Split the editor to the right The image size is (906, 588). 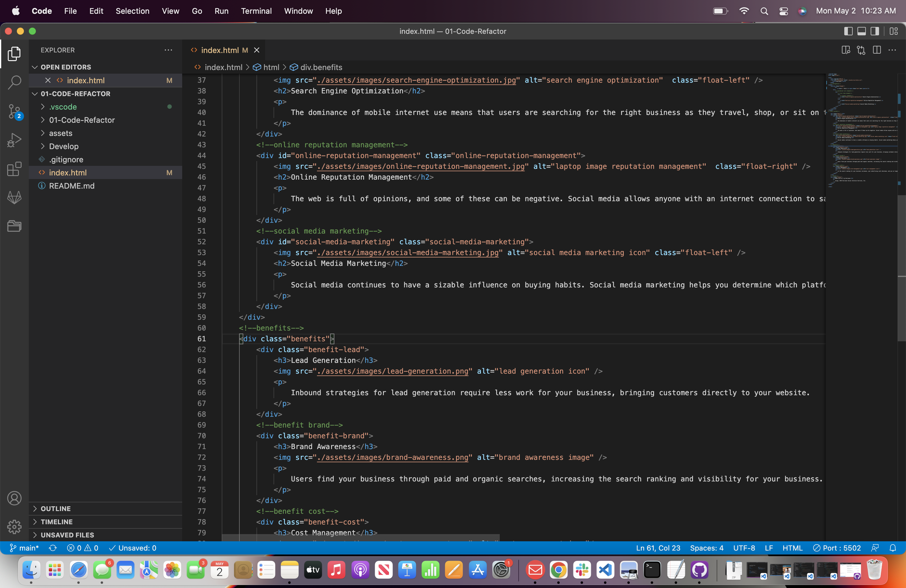click(877, 50)
